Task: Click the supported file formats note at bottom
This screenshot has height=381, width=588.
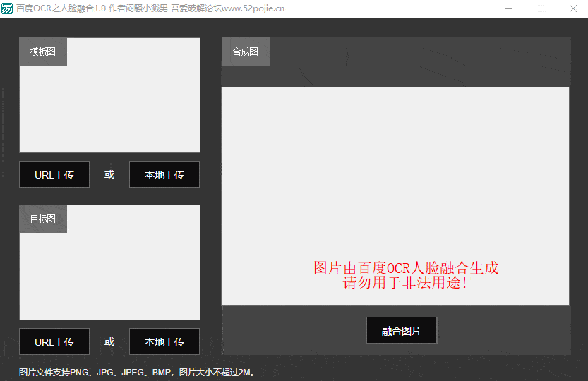Action: click(x=137, y=372)
